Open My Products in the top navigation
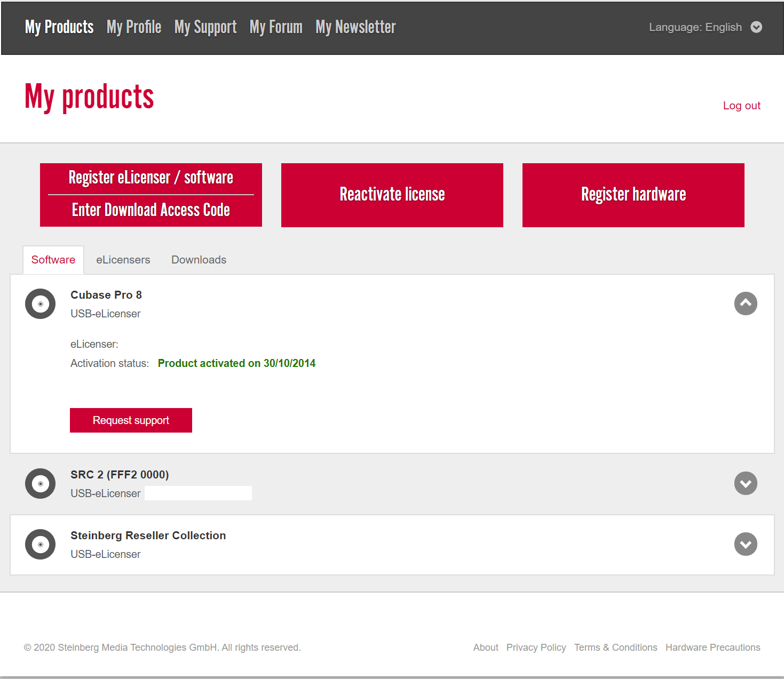The height and width of the screenshot is (679, 784). pos(59,27)
